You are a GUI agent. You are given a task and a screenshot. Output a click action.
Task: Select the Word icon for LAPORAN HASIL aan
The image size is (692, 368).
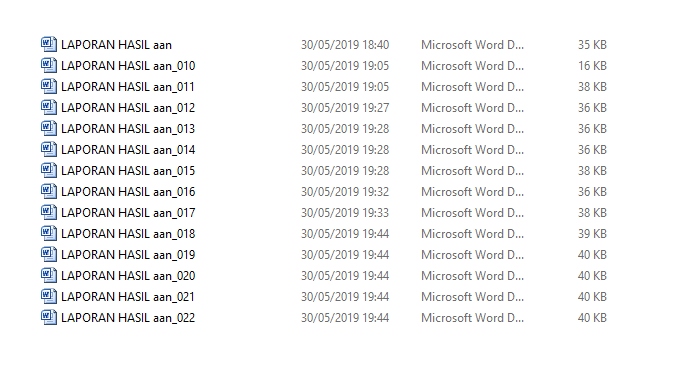pos(49,44)
